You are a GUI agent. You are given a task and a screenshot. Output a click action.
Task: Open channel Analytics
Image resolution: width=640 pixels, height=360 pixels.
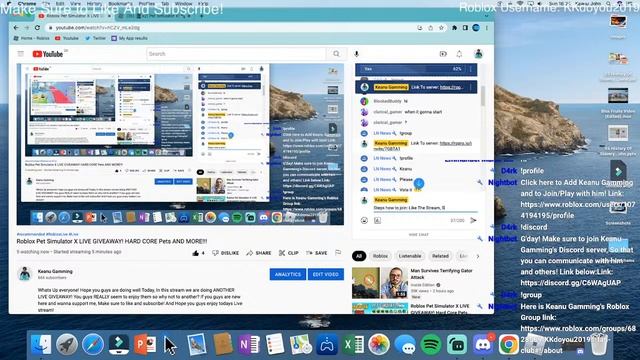288,274
